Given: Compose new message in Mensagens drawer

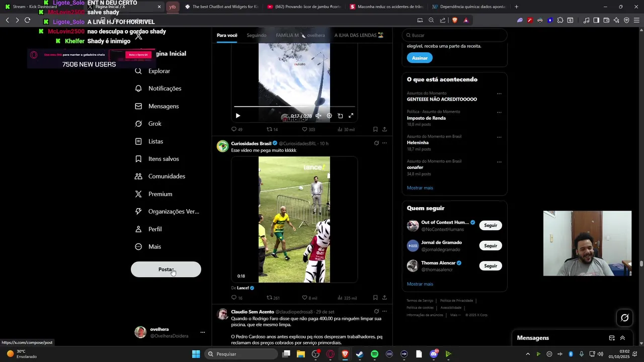Looking at the screenshot, I should pyautogui.click(x=612, y=338).
